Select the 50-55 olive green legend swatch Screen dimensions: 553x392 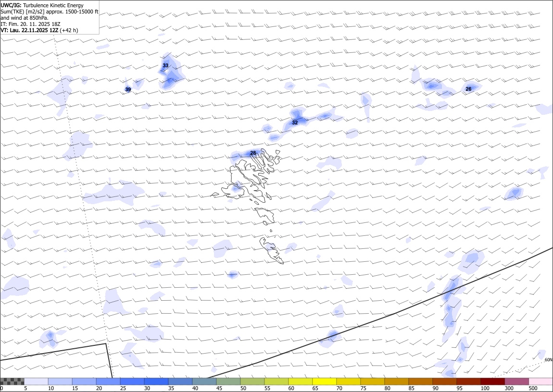tap(252, 381)
